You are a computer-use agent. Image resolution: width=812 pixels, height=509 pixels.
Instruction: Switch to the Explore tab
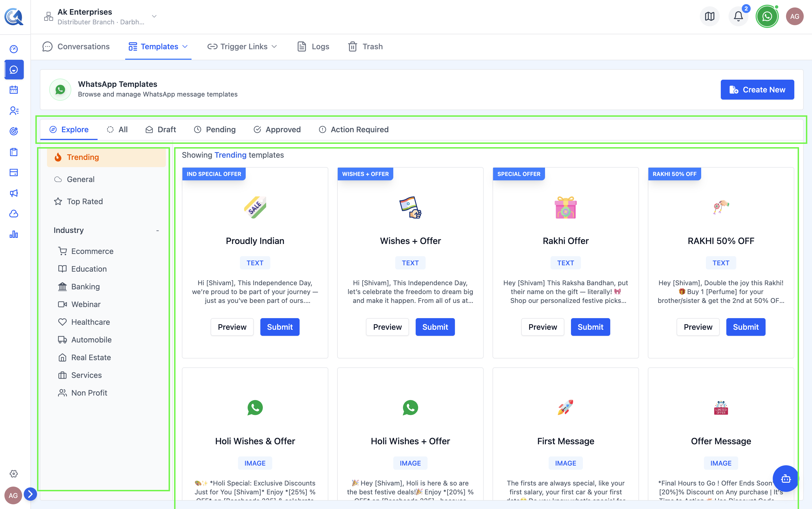click(x=69, y=130)
